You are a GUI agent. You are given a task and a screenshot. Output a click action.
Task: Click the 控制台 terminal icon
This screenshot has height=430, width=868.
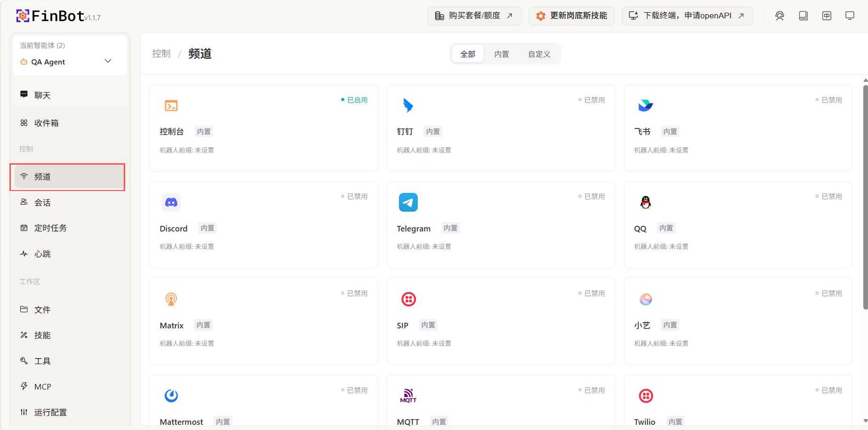coord(171,106)
